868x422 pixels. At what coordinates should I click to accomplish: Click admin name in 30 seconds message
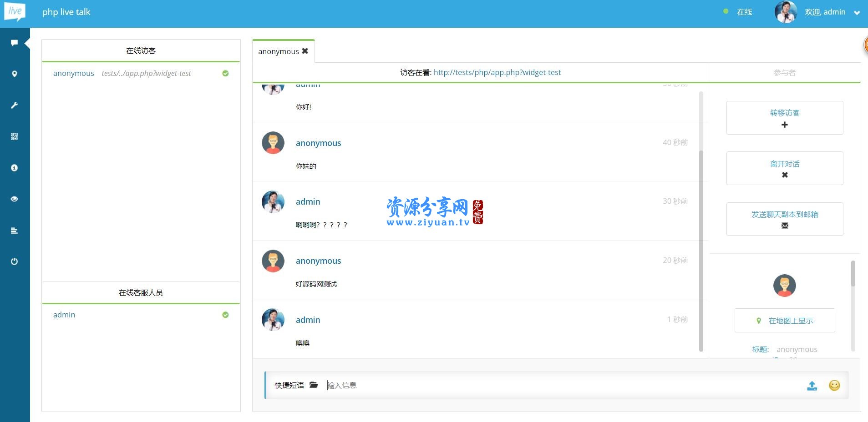[x=308, y=201]
